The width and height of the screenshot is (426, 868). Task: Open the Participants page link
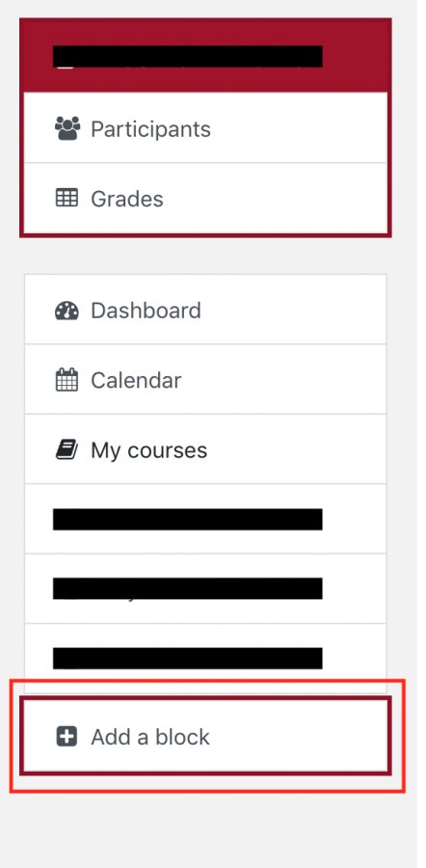click(150, 129)
